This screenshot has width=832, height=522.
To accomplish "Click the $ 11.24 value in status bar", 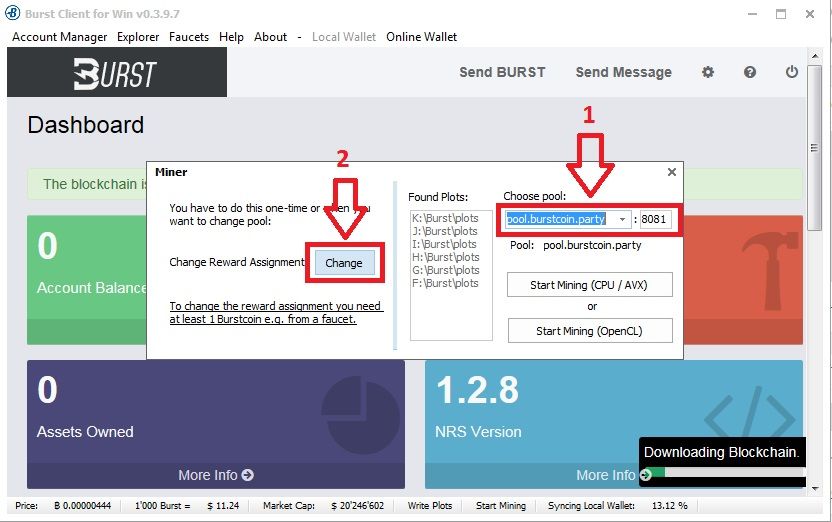I will pyautogui.click(x=223, y=506).
